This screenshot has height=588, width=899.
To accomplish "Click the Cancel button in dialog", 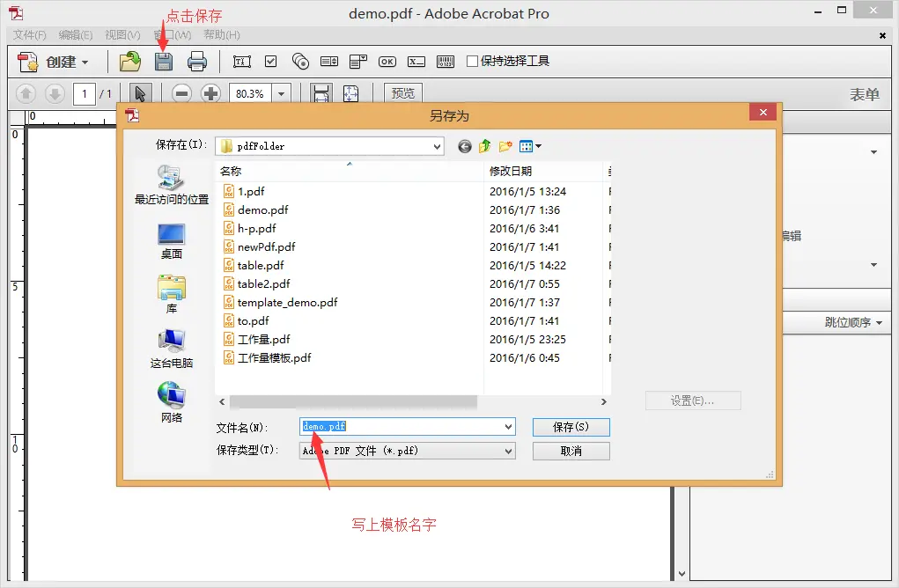I will pyautogui.click(x=571, y=451).
